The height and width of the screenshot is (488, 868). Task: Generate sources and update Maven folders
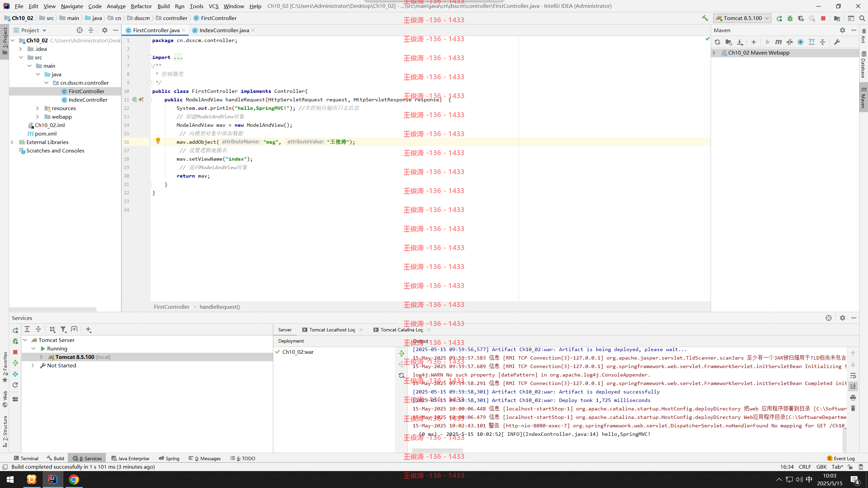(x=729, y=42)
